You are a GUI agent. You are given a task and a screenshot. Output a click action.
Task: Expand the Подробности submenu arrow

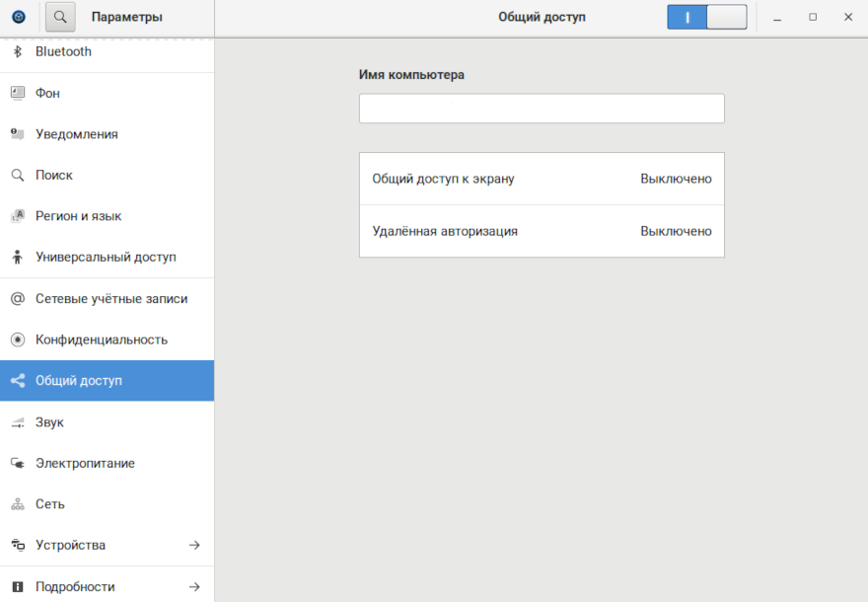coord(194,586)
